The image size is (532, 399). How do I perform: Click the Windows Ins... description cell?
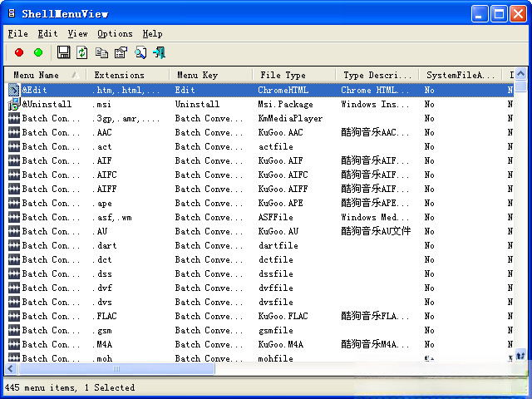pyautogui.click(x=375, y=104)
